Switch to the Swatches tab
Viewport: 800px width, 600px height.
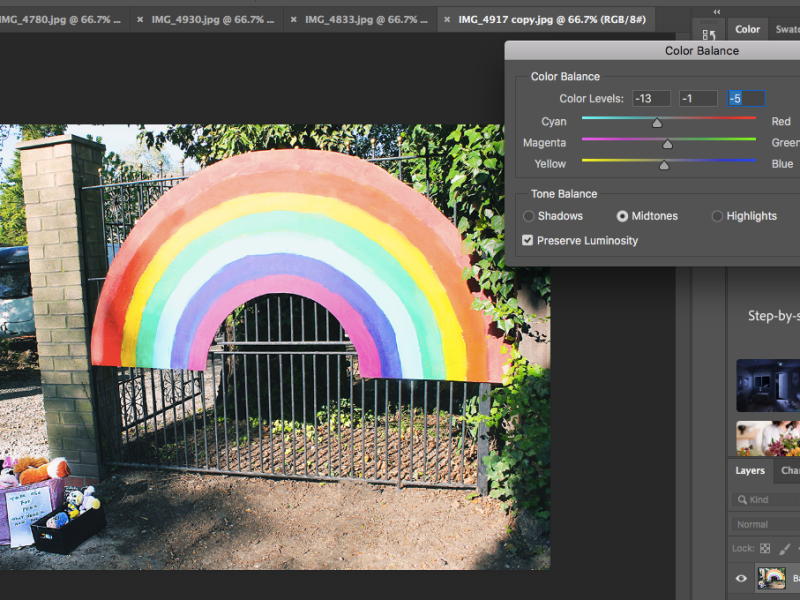[788, 29]
